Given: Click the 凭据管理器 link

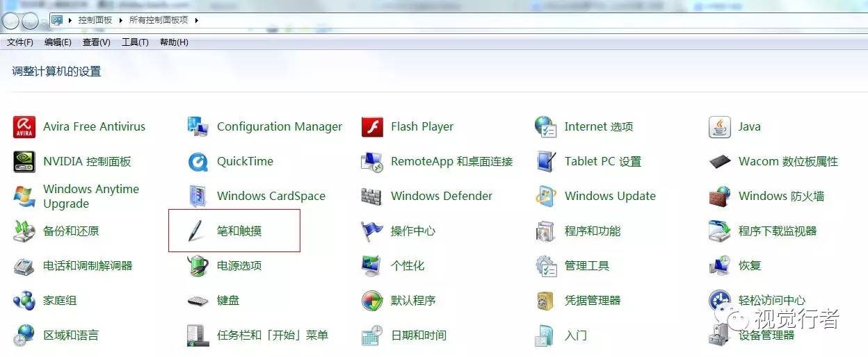Looking at the screenshot, I should [x=593, y=300].
